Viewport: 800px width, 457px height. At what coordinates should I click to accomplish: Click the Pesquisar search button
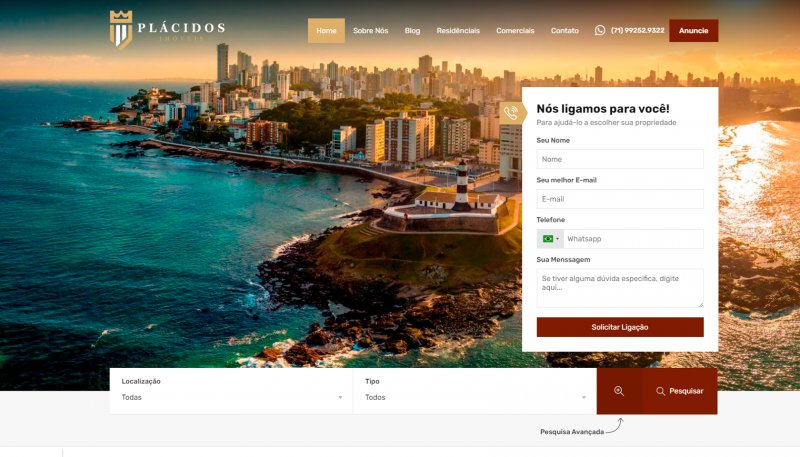tap(680, 391)
